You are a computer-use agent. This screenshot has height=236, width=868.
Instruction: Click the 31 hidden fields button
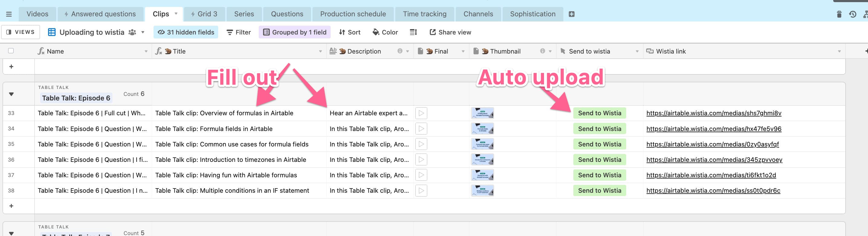coord(186,32)
